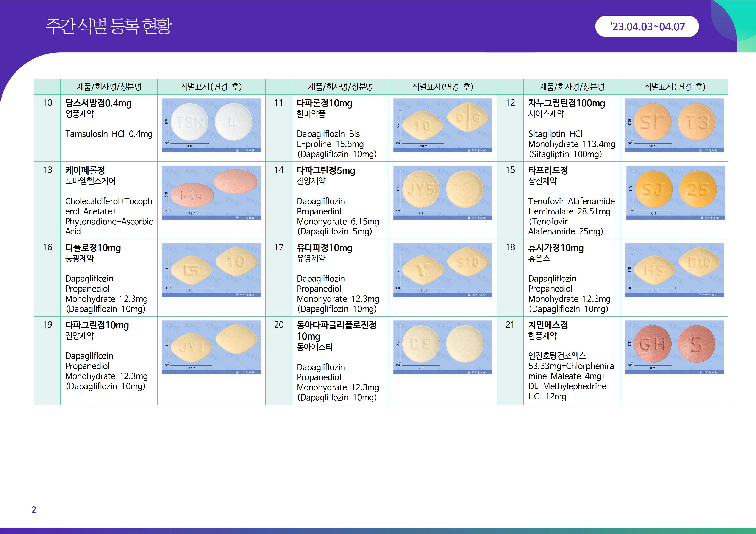
Task: Click the SJ 25 orange tablet image
Action: pyautogui.click(x=675, y=192)
